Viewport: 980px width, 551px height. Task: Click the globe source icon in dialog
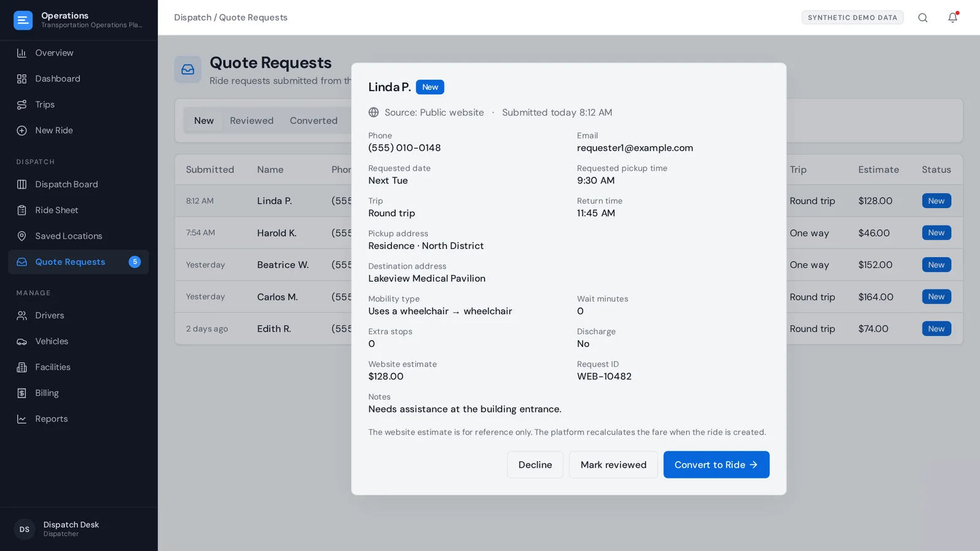point(374,113)
